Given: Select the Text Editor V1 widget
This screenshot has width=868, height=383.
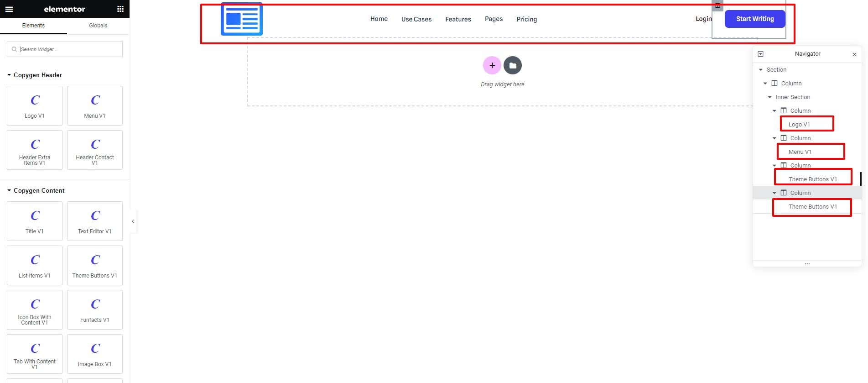Looking at the screenshot, I should point(95,221).
